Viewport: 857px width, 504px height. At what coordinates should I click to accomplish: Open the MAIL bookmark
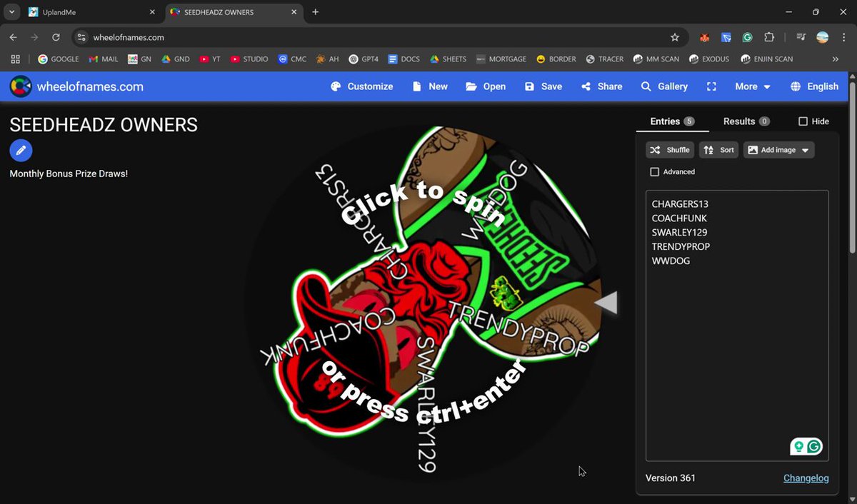click(x=104, y=59)
